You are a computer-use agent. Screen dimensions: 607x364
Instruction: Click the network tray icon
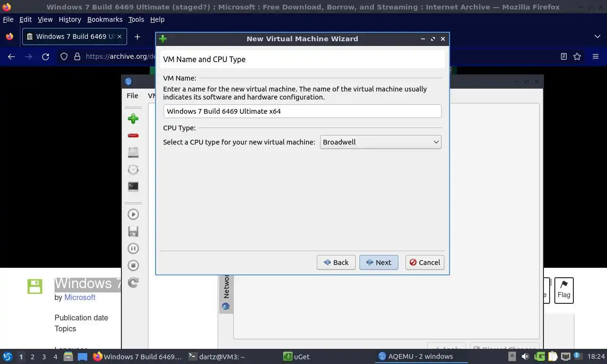coord(566,356)
